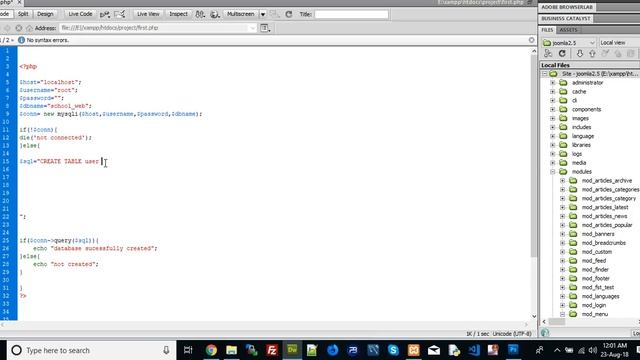
Task: Open FileZilla from the taskbar
Action: coord(272,350)
